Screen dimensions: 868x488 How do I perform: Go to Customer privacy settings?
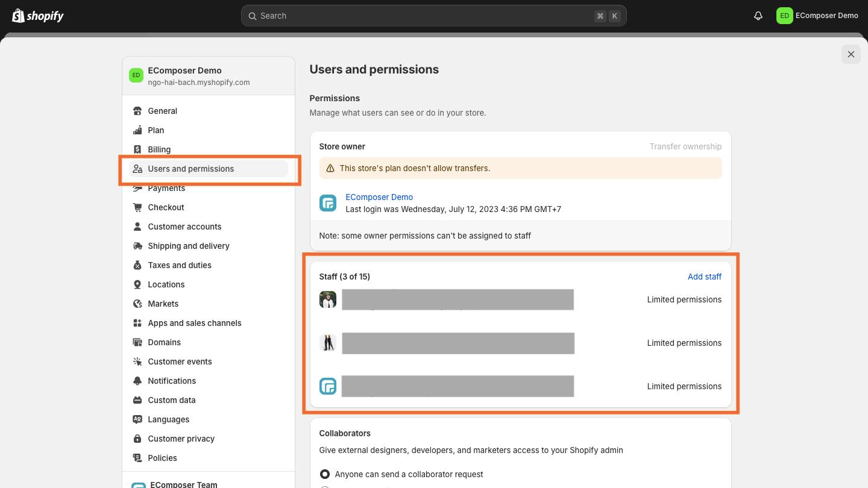(x=209, y=439)
